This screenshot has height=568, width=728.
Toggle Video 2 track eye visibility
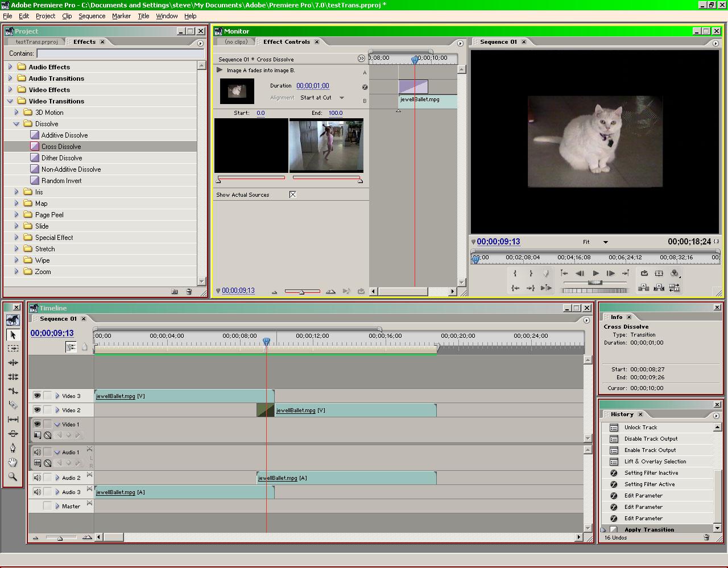37,410
